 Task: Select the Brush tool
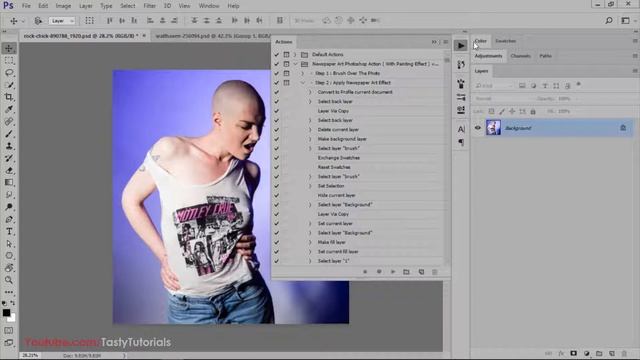pos(9,134)
